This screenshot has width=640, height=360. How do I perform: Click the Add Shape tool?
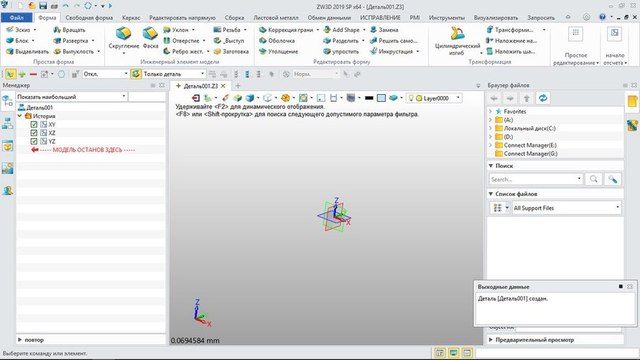(342, 30)
